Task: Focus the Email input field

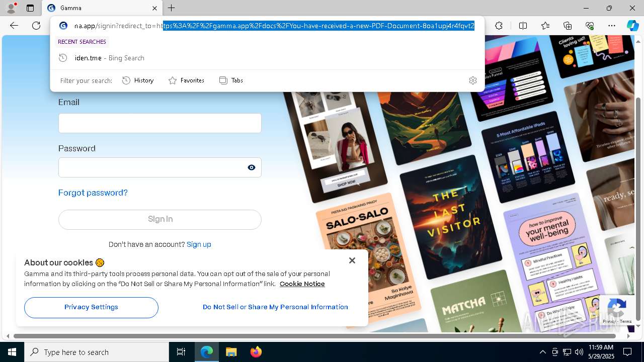Action: (159, 123)
